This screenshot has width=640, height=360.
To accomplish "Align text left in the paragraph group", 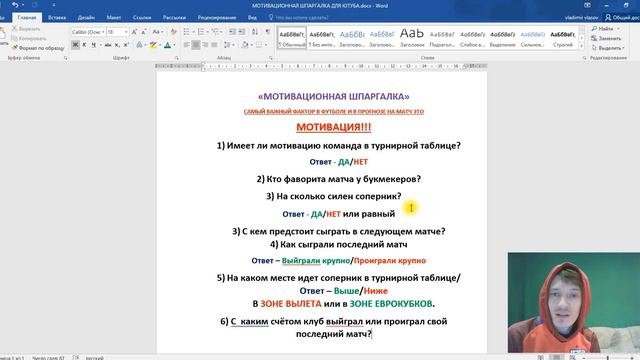I will [x=187, y=45].
